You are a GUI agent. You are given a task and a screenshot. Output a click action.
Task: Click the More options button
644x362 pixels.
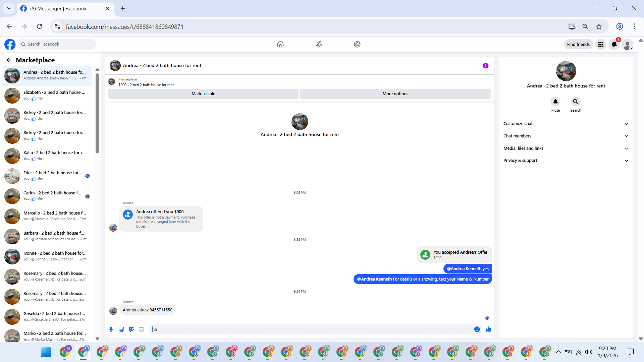point(395,94)
